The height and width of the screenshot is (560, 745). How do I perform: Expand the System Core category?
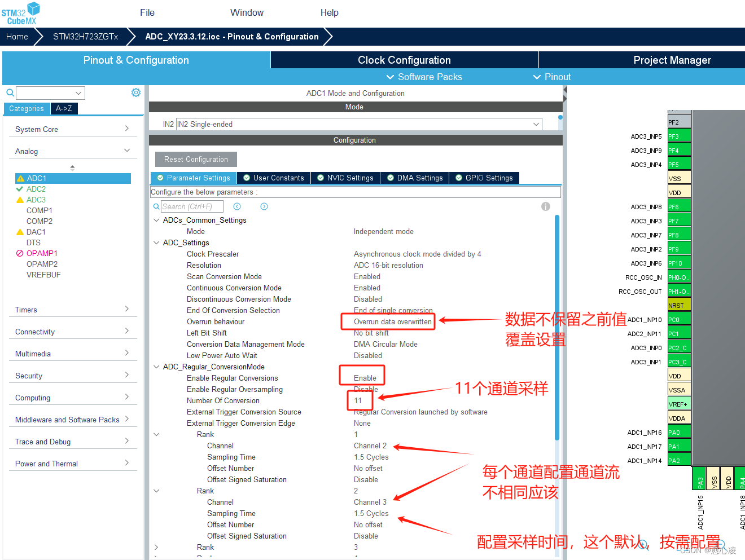pos(73,129)
